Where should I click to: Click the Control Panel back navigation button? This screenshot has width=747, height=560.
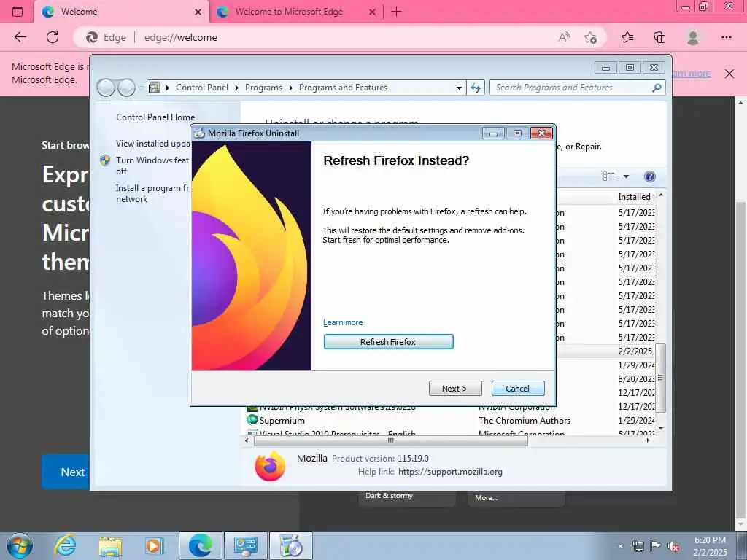click(106, 87)
